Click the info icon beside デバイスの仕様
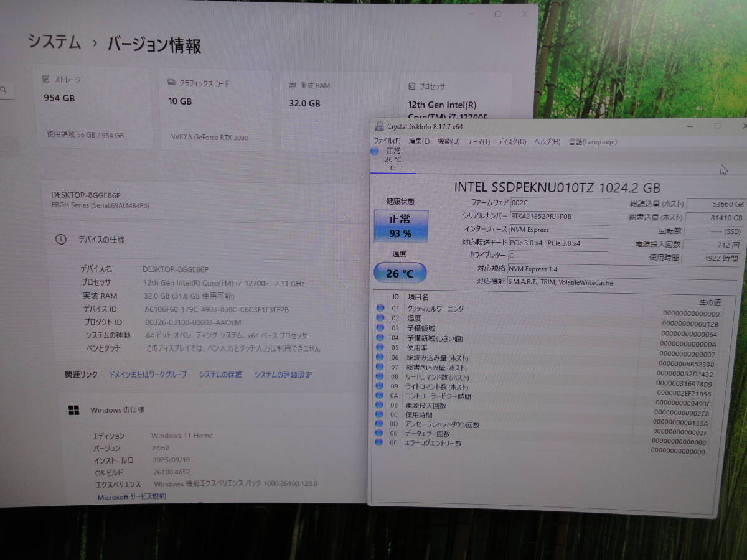Viewport: 747px width, 560px height. click(x=61, y=239)
